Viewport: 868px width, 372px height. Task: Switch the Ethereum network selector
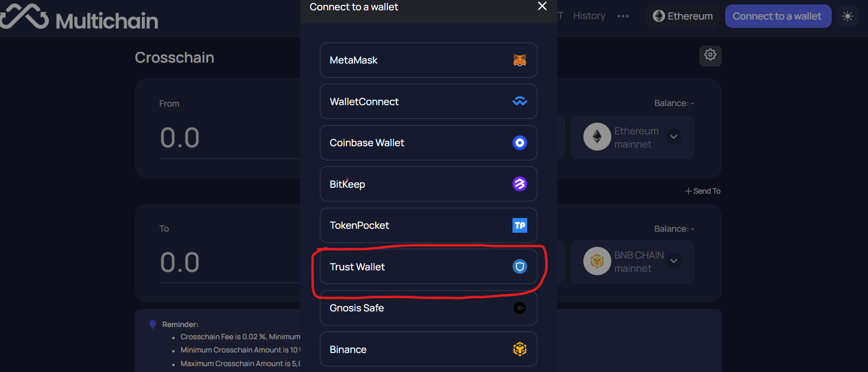tap(683, 16)
